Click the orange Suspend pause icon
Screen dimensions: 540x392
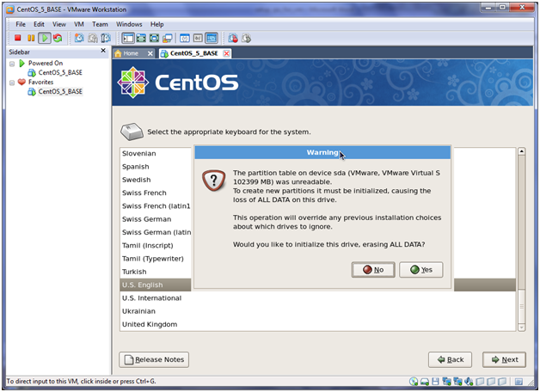[31, 38]
